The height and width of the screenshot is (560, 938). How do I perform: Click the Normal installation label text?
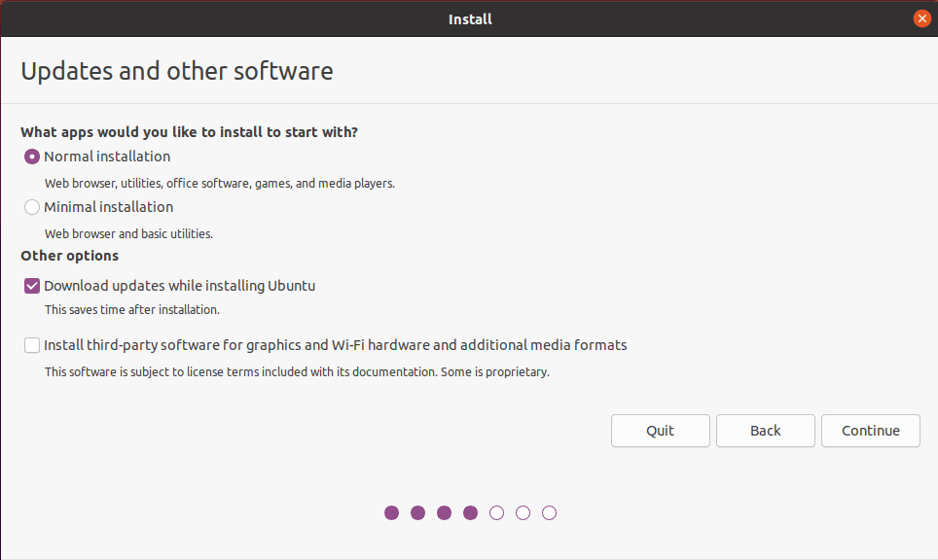tap(105, 156)
